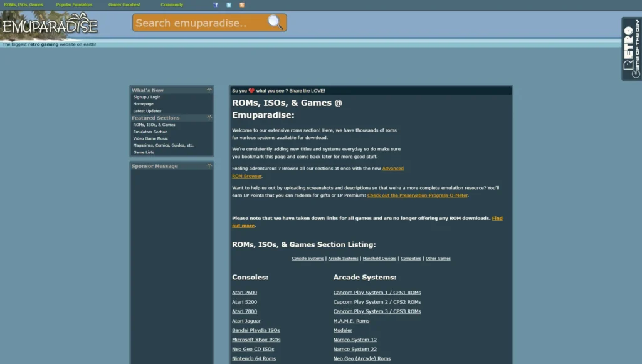Screen dimensions: 642x364
Task: Open the Atari 7800 console link
Action: 245,311
